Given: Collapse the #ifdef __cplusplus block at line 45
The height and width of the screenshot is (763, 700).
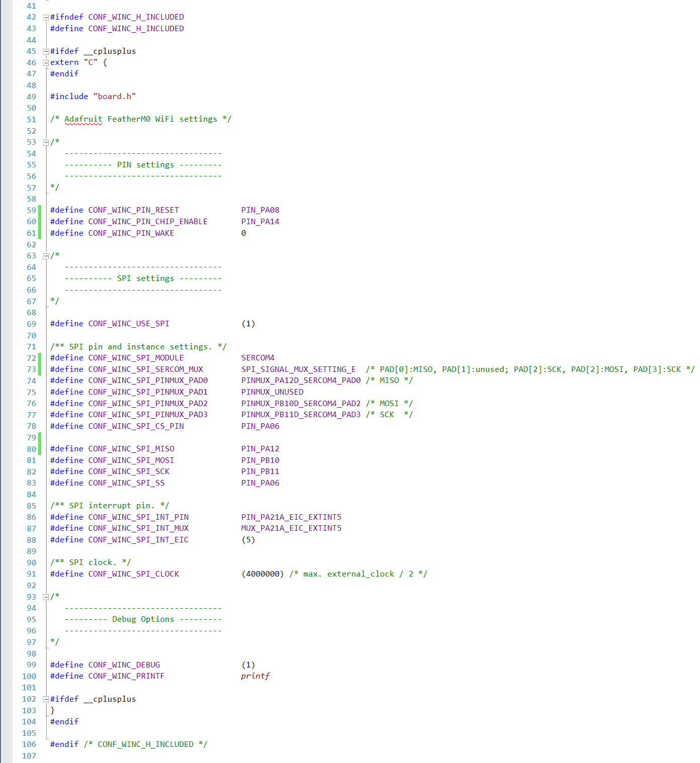Looking at the screenshot, I should [x=46, y=51].
